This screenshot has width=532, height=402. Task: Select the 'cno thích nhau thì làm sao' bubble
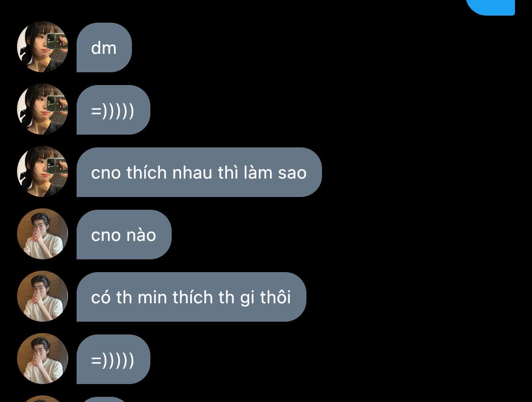tap(199, 172)
